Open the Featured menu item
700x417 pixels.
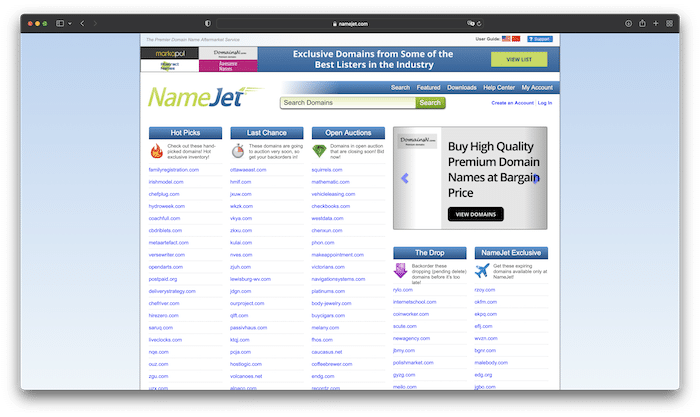pyautogui.click(x=428, y=88)
